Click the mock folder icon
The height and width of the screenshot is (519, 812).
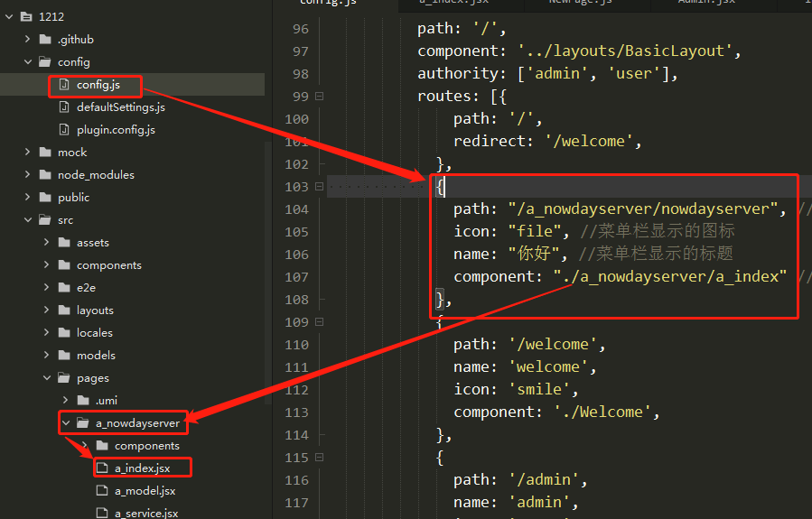coord(45,153)
